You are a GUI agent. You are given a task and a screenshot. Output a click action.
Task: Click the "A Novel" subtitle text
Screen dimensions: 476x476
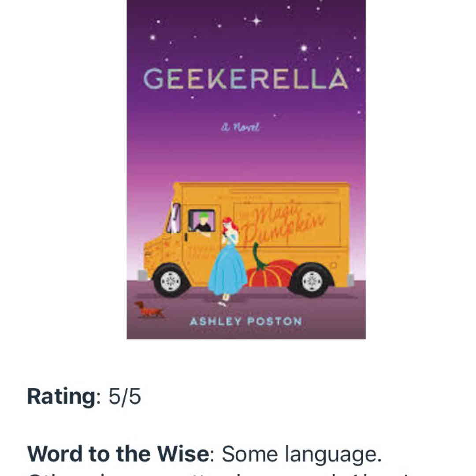(241, 127)
